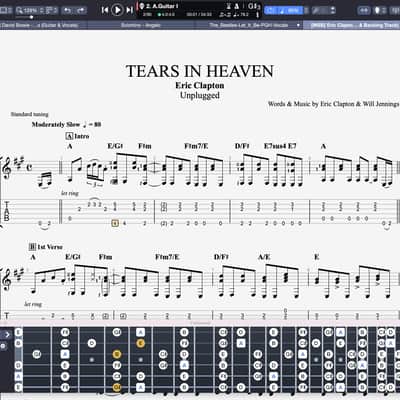The height and width of the screenshot is (400, 400).
Task: Select the Words & Music credits line
Action: (333, 104)
